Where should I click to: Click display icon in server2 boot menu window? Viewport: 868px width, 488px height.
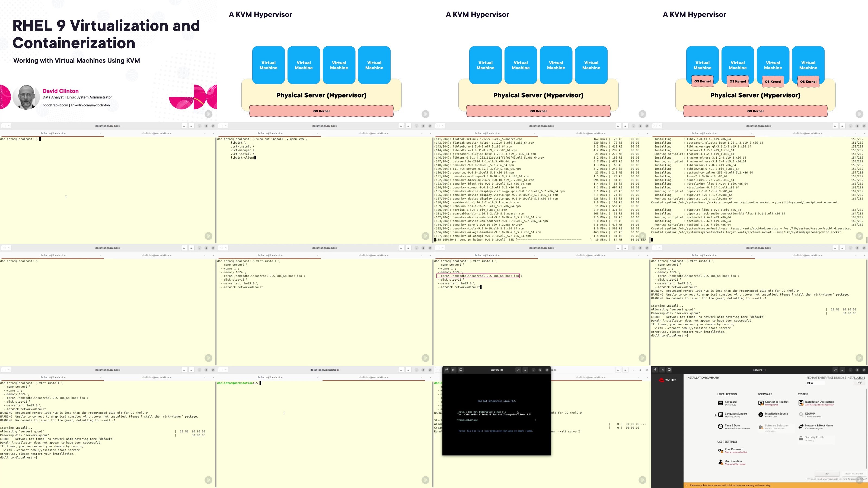[x=461, y=370]
